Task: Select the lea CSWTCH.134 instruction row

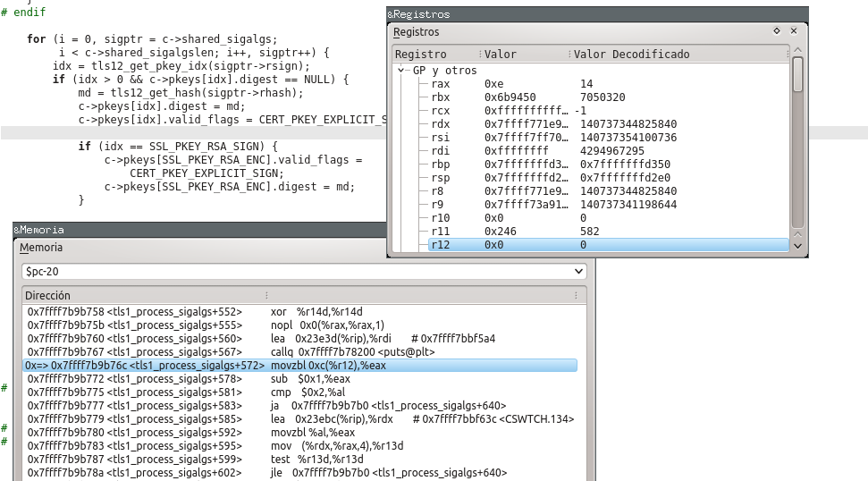Action: [x=299, y=419]
